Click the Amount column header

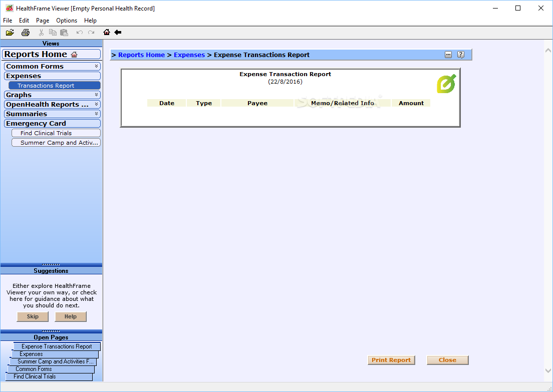(x=411, y=103)
